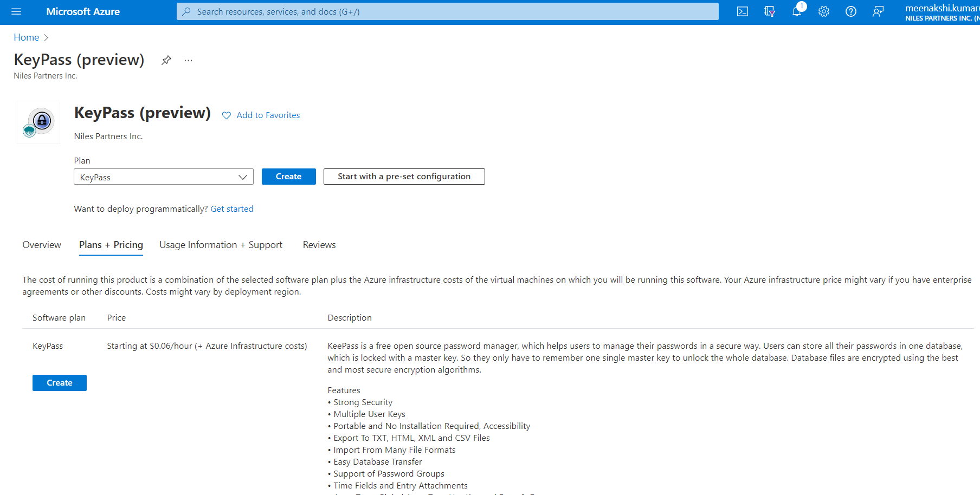This screenshot has height=495, width=980.
Task: Open the Help question mark icon
Action: pos(851,11)
